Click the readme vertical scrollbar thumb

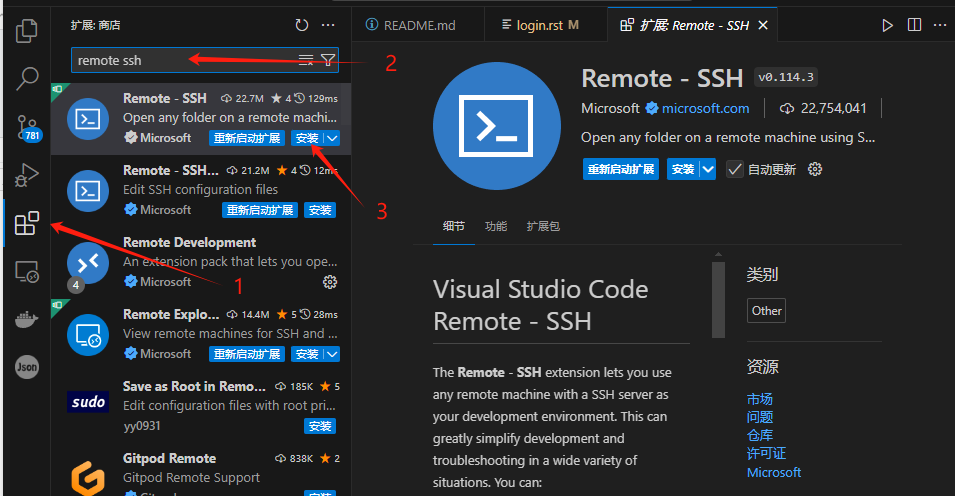click(x=718, y=299)
